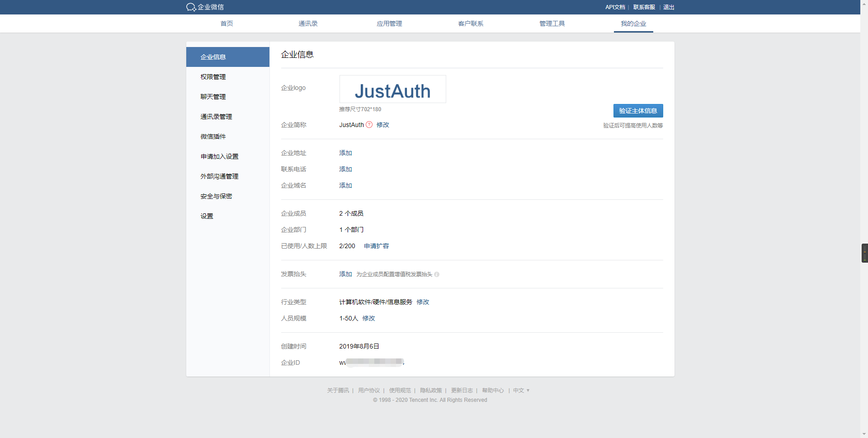Click the 验证主体信息 button
868x438 pixels.
638,111
